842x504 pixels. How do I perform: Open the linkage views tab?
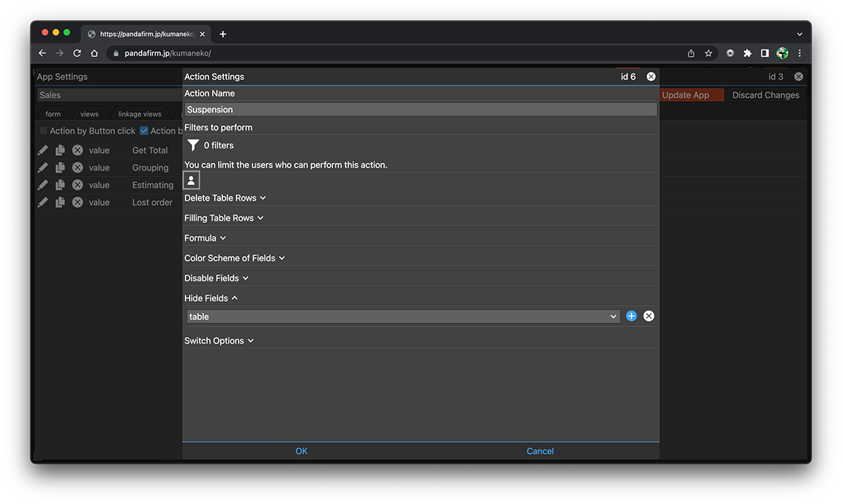pyautogui.click(x=140, y=114)
